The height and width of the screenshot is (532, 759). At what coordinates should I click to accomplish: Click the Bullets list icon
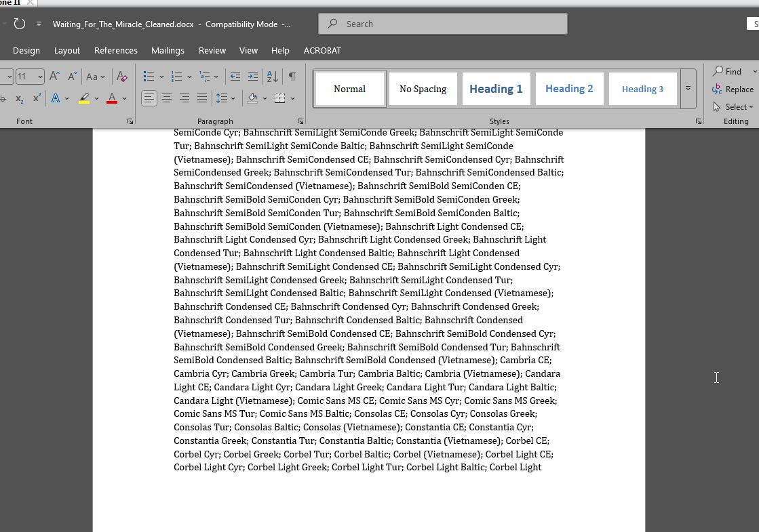point(149,77)
